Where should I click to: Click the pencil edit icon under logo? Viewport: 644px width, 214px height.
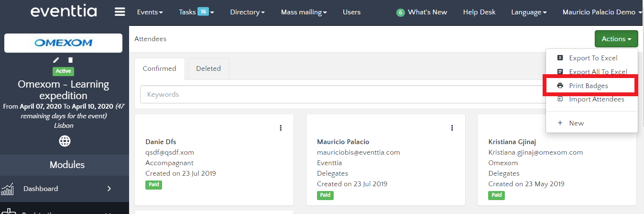[x=56, y=60]
